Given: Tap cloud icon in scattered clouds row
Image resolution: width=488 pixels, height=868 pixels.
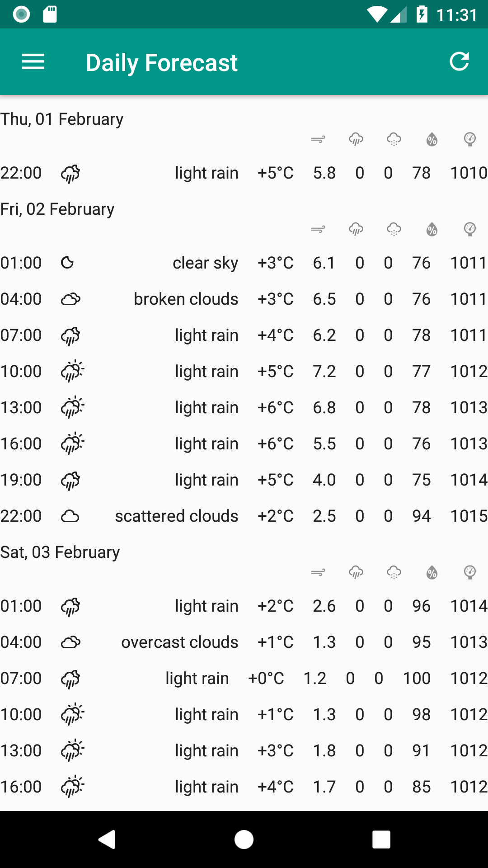Looking at the screenshot, I should point(70,516).
